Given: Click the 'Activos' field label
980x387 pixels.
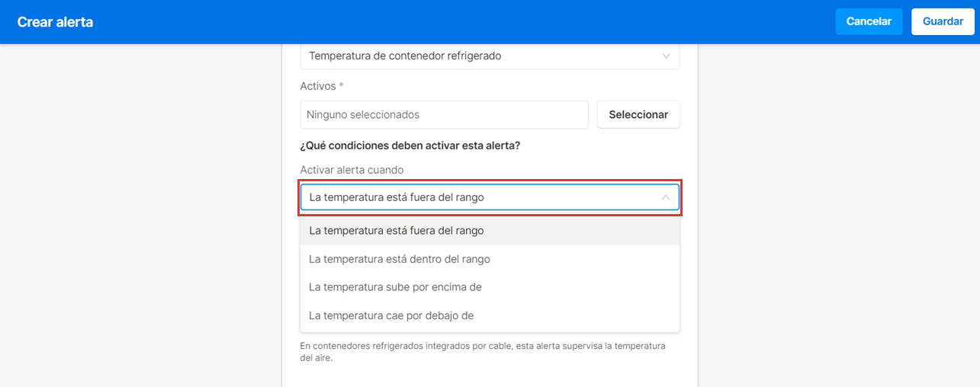Looking at the screenshot, I should 318,86.
